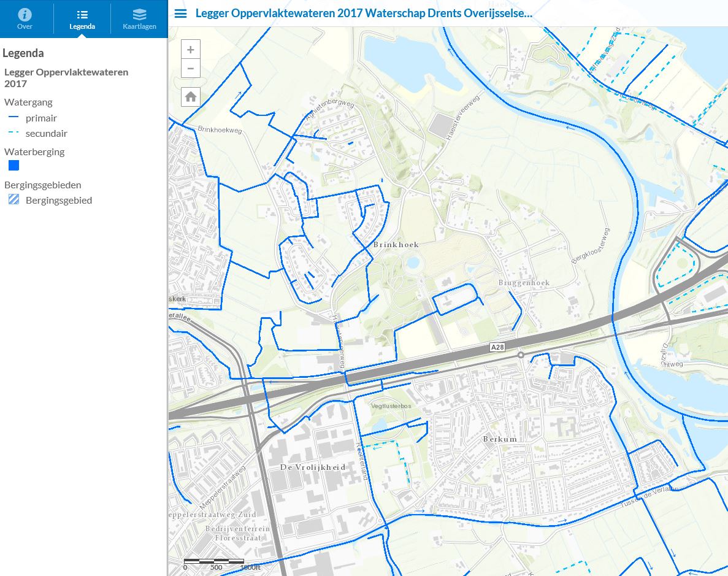728x576 pixels.
Task: Click the 'Bergingsgebied' legend label
Action: [x=59, y=200]
